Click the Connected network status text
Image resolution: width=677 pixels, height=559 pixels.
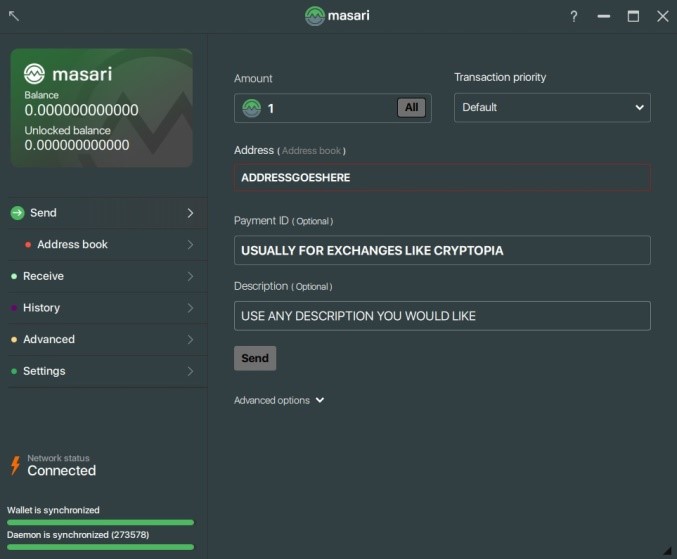tap(62, 471)
